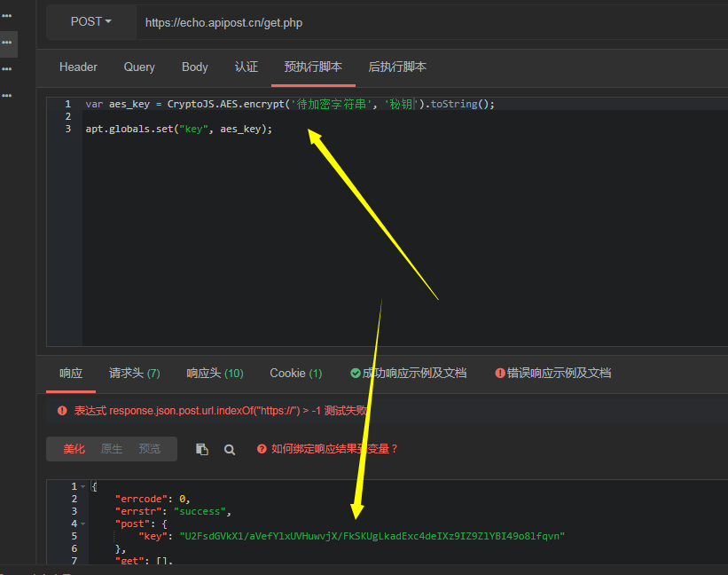Click the failed test warning icon
The image size is (728, 575).
coord(62,411)
